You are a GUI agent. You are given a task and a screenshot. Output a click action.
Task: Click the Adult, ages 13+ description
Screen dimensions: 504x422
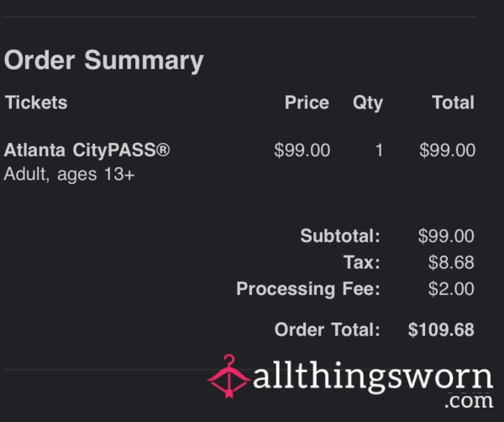[69, 174]
